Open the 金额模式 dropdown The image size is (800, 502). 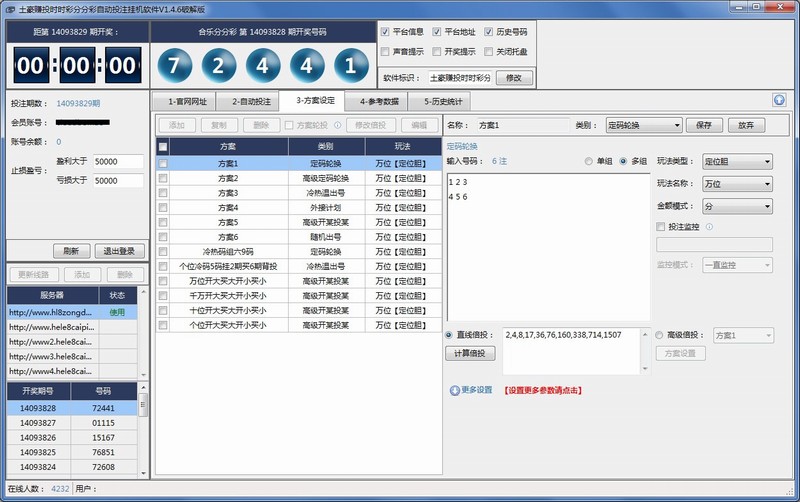[x=738, y=206]
